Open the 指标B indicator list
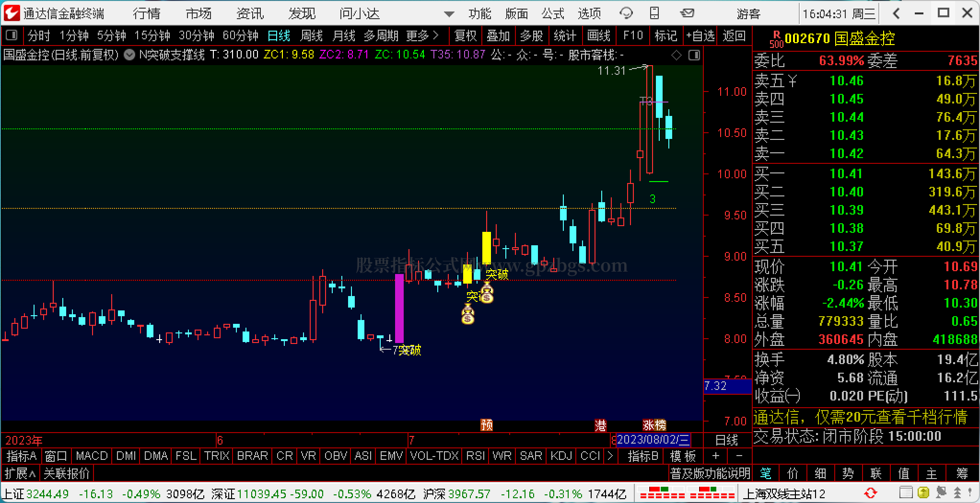 coord(643,456)
